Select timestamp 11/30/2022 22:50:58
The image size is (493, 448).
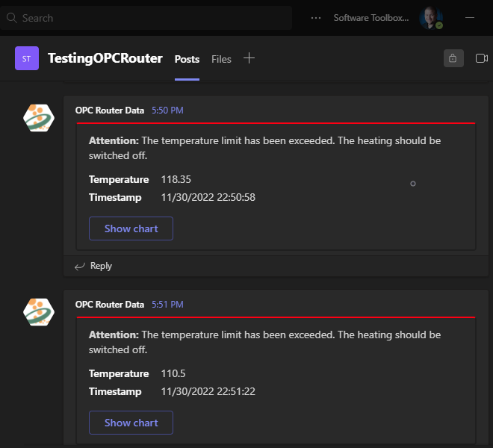coord(208,197)
